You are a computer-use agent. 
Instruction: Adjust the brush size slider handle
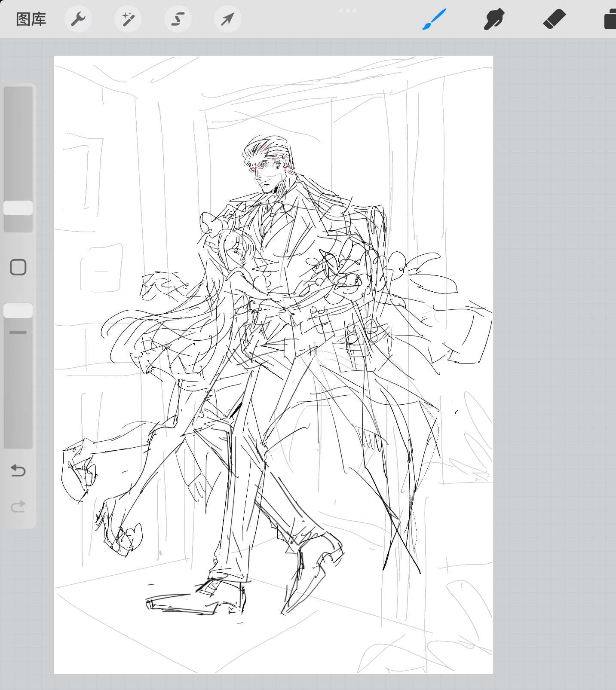click(x=18, y=208)
